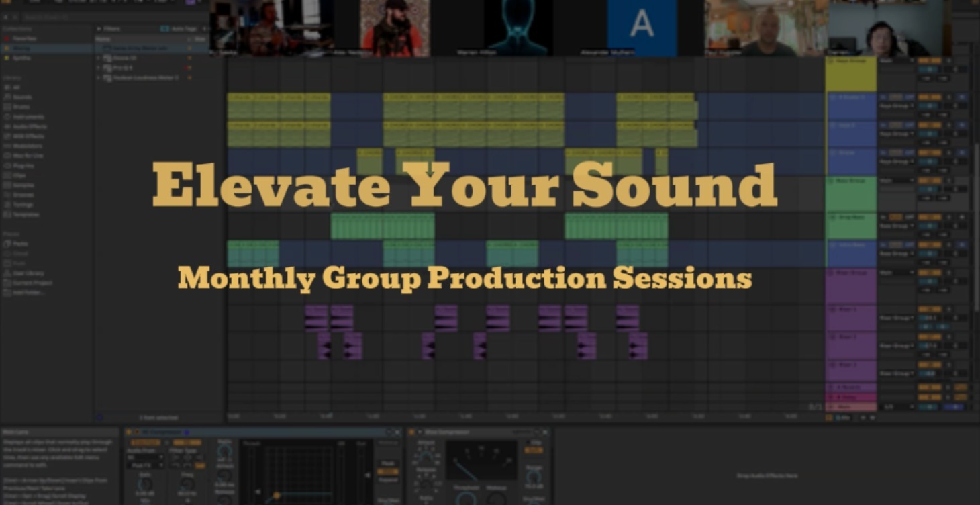Open Templates browser category

(26, 214)
